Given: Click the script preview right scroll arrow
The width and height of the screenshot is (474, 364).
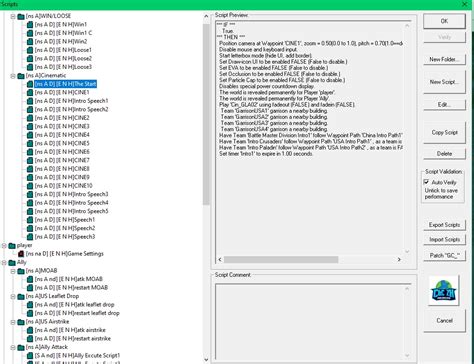Looking at the screenshot, I should 399,259.
